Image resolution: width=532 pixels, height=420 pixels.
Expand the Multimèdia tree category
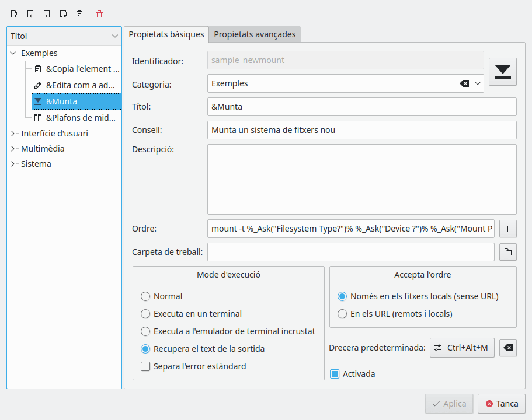tap(13, 149)
